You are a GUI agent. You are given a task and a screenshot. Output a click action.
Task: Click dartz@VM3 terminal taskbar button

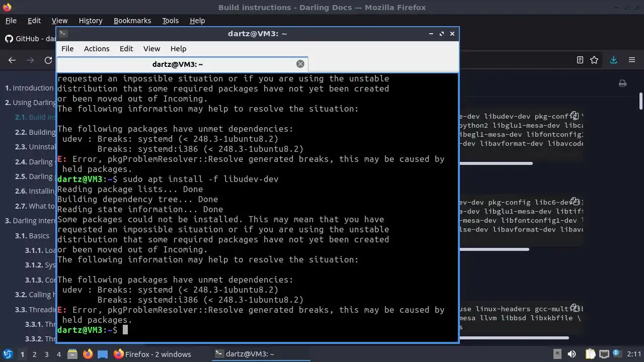(x=260, y=354)
